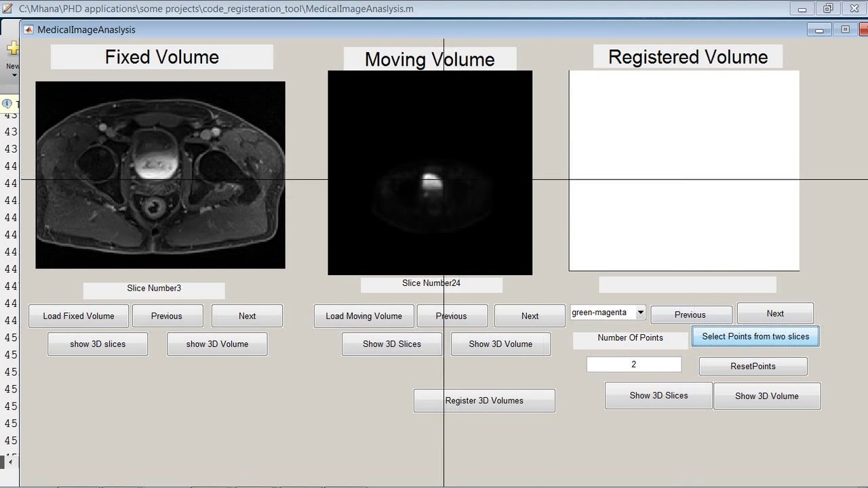Show 3D Volume of fixed volume
Viewport: 868px width, 488px height.
point(217,344)
